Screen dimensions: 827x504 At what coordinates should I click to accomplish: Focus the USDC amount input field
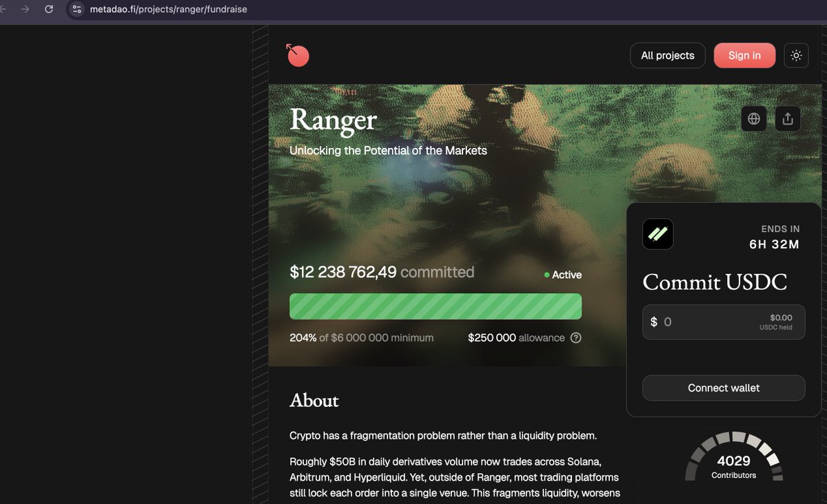[x=724, y=322]
